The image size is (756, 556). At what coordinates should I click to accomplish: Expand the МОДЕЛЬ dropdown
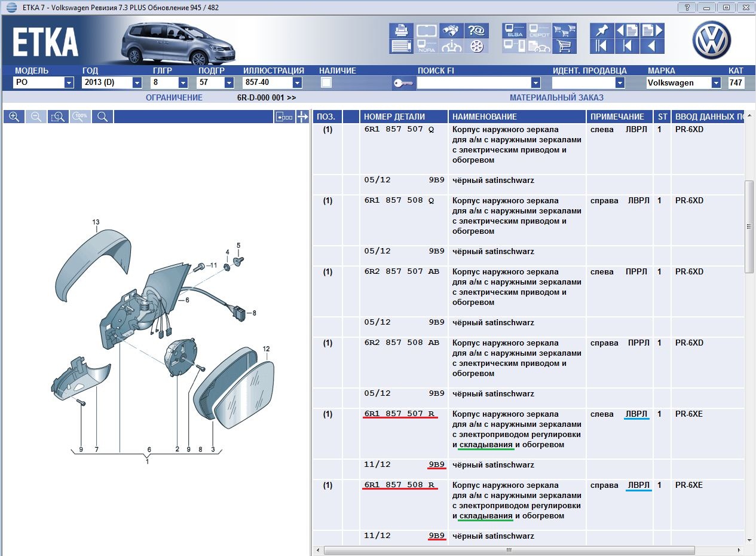pos(69,83)
